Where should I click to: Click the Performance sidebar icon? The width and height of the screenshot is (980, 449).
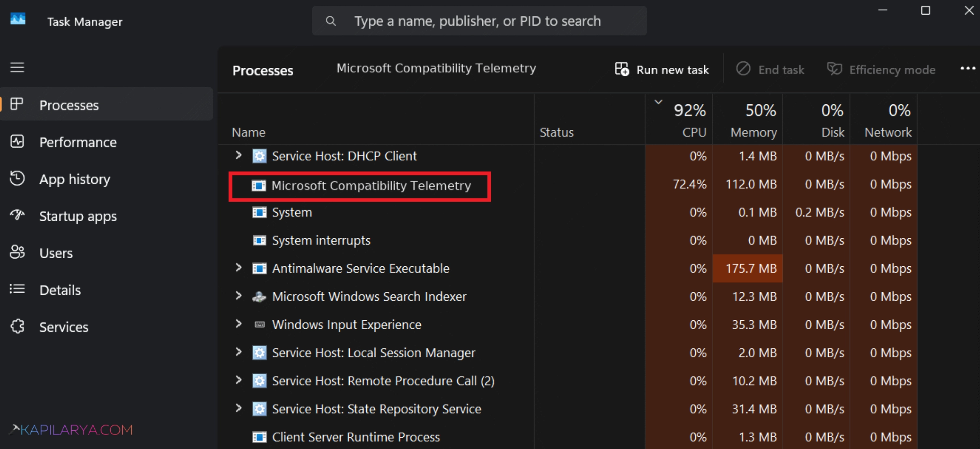coord(17,142)
